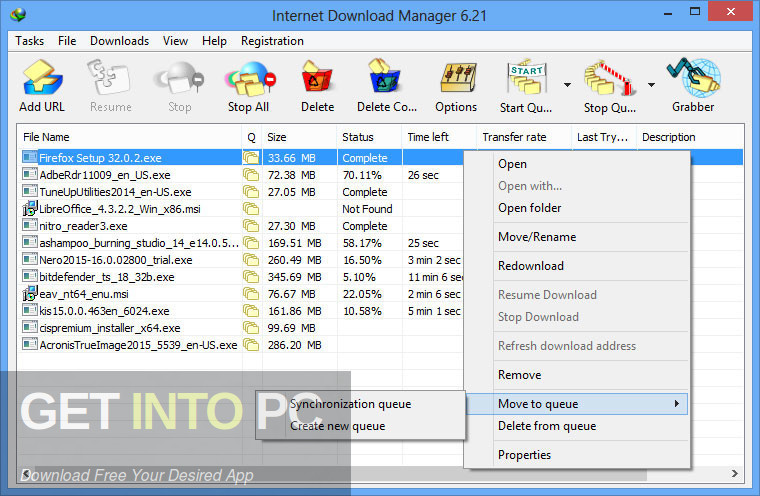The width and height of the screenshot is (760, 496).
Task: Open the Downloads menu
Action: click(119, 41)
